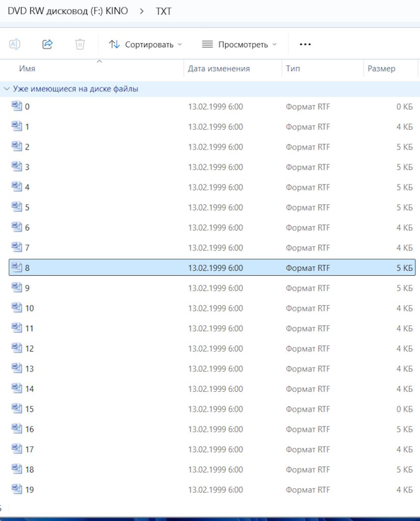Select the highlighted file named 8
This screenshot has height=521, width=420.
pyautogui.click(x=212, y=268)
